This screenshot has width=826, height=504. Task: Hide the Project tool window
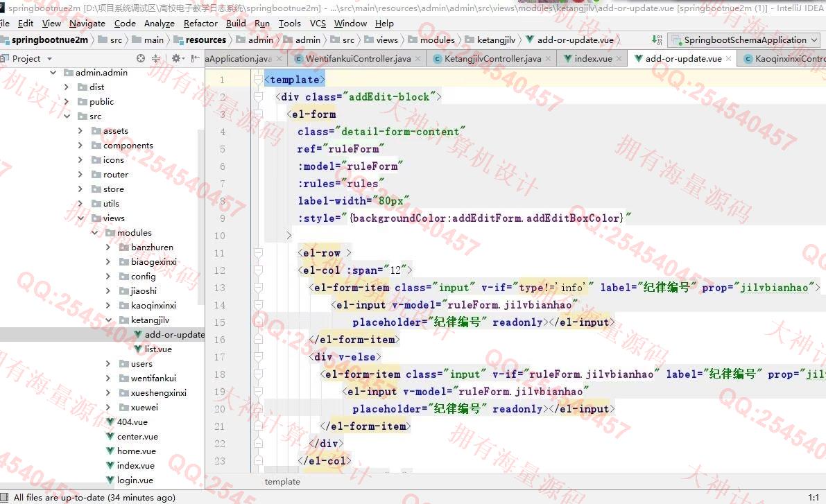[196, 59]
